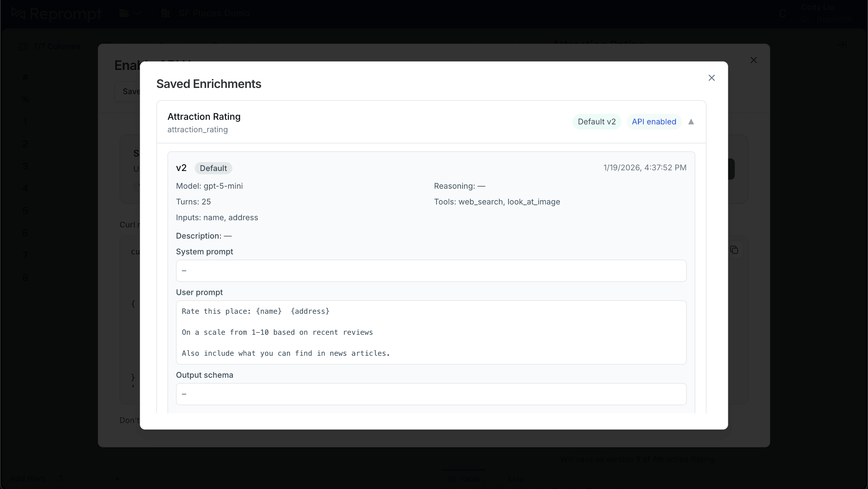
Task: Select the % column icon in the left sidebar
Action: pos(25,99)
